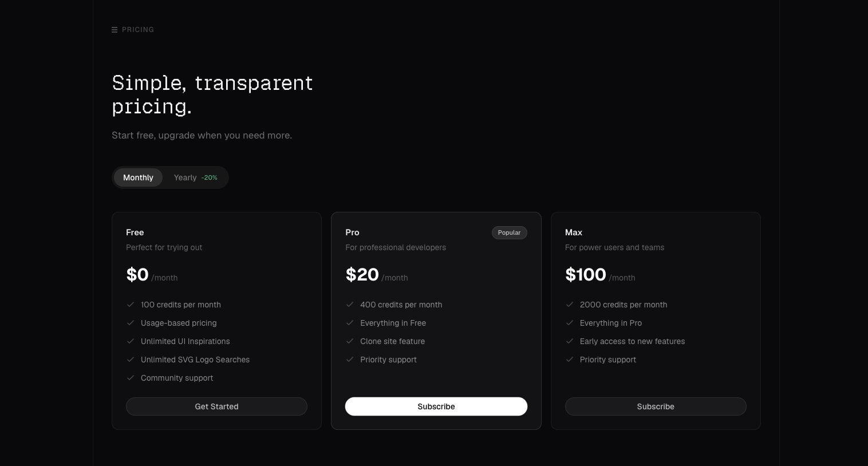Click the checkmark beside 2000 credits per month
The image size is (868, 466).
pyautogui.click(x=570, y=305)
